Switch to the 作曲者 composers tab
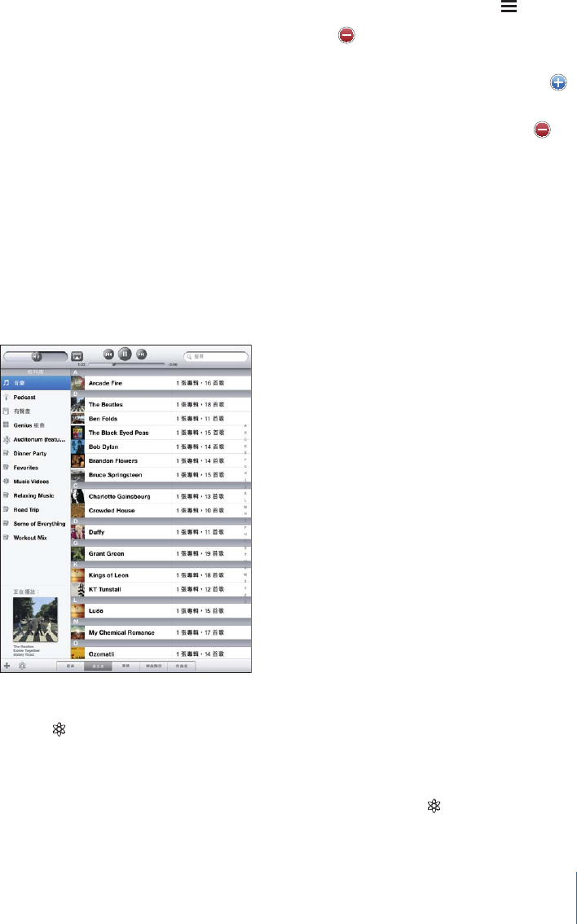Screen dimensions: 577x924 pyautogui.click(x=181, y=667)
